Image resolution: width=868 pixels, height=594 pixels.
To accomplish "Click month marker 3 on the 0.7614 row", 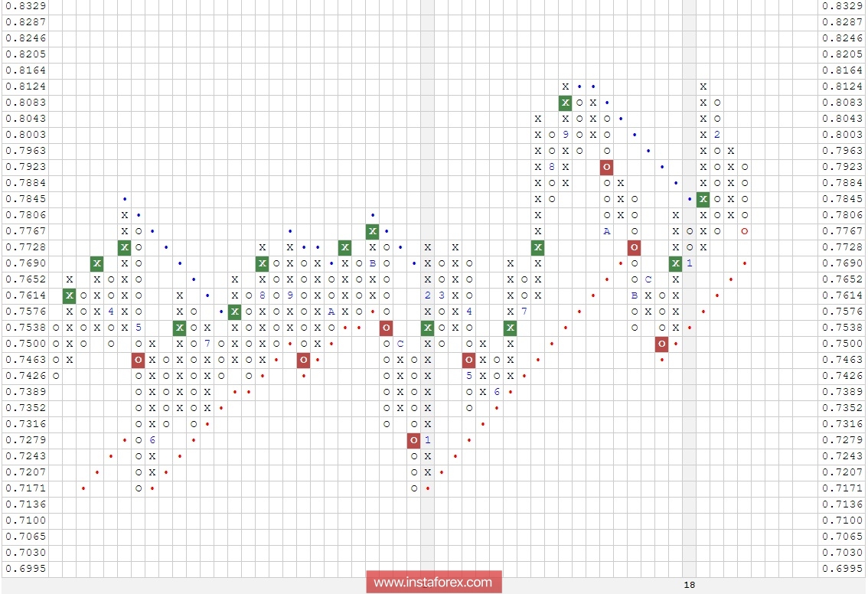I will point(442,295).
